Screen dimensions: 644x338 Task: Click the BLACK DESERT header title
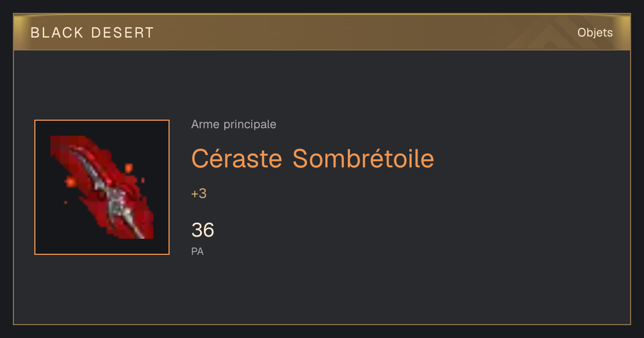[92, 33]
